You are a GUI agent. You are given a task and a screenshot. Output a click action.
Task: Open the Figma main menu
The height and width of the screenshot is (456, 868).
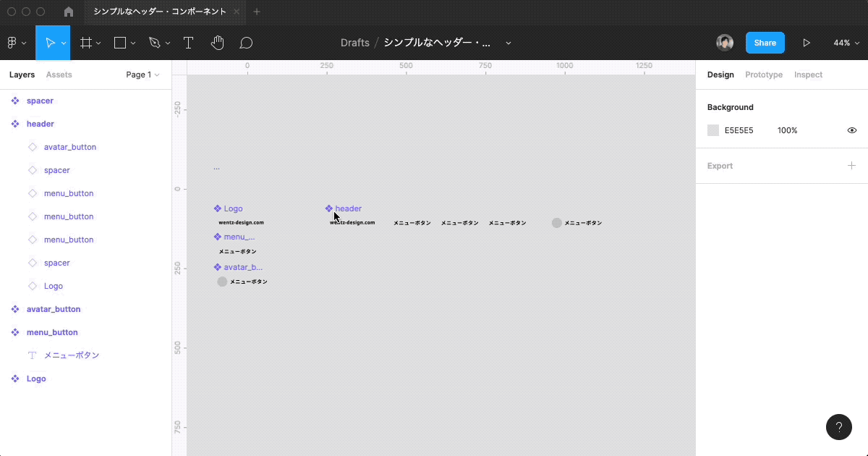[x=16, y=43]
